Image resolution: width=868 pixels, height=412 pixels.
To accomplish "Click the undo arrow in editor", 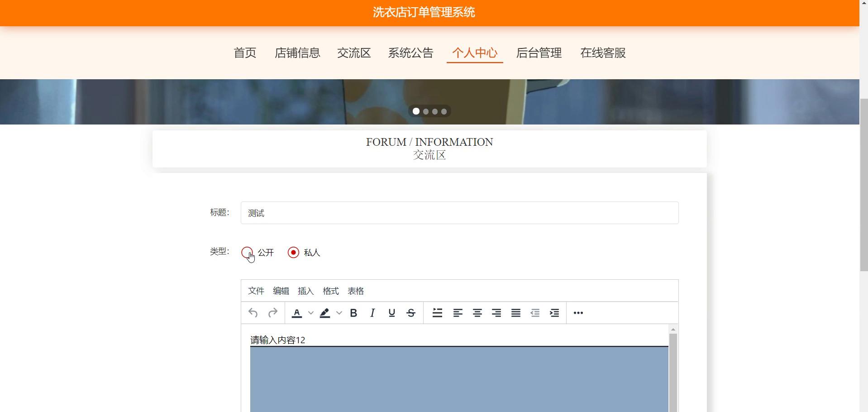I will 253,313.
